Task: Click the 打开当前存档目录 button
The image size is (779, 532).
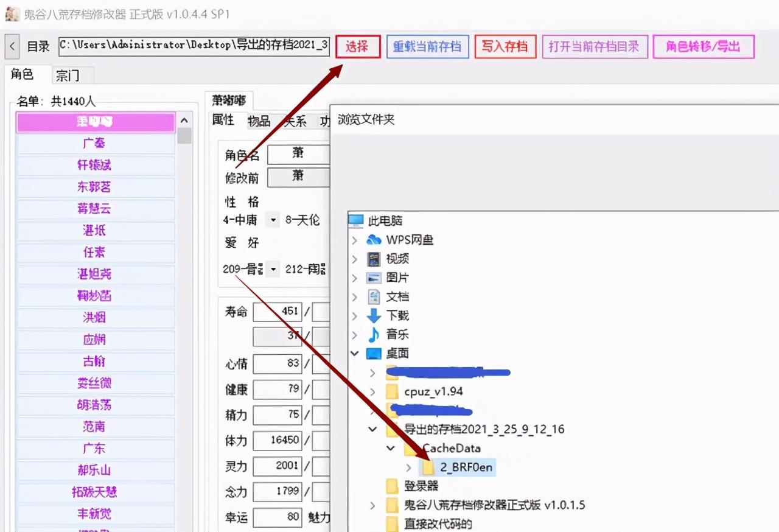Action: coord(595,46)
